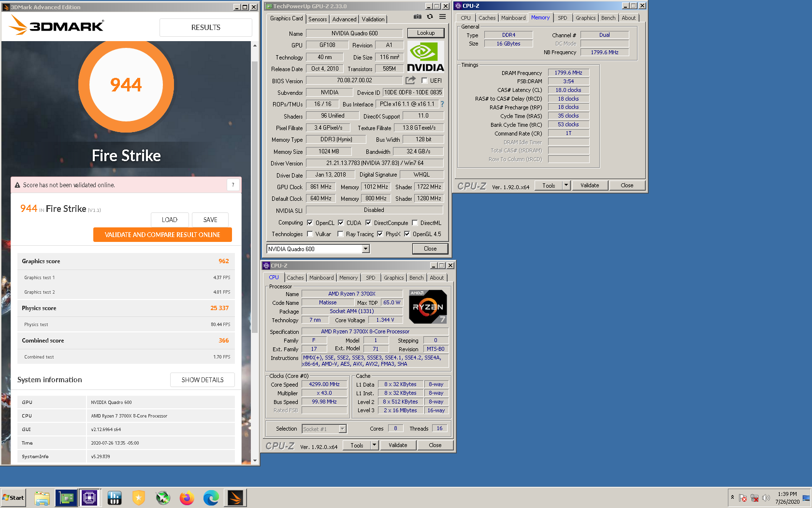Toggle the DirectML checkbox
Screen dimensions: 812x508
(x=415, y=223)
